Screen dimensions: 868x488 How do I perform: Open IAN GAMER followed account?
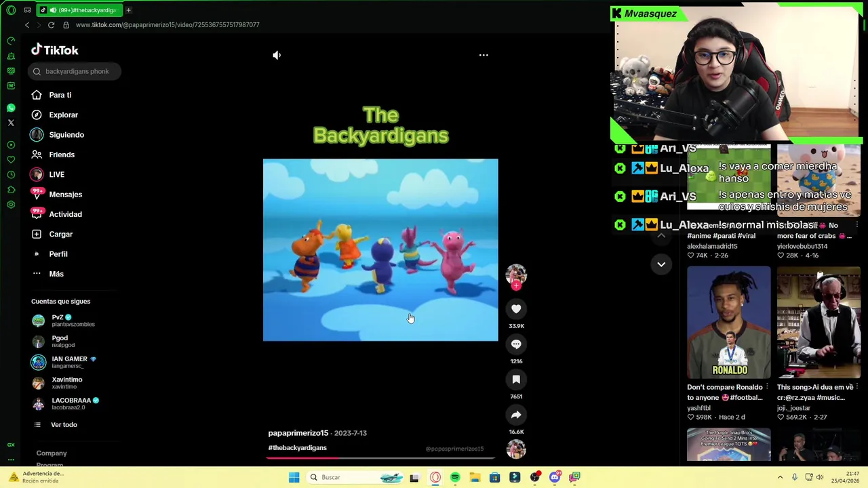[64, 362]
